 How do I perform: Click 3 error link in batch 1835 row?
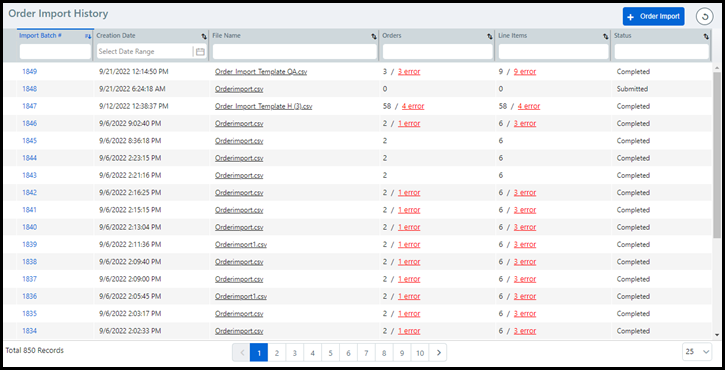pyautogui.click(x=525, y=314)
